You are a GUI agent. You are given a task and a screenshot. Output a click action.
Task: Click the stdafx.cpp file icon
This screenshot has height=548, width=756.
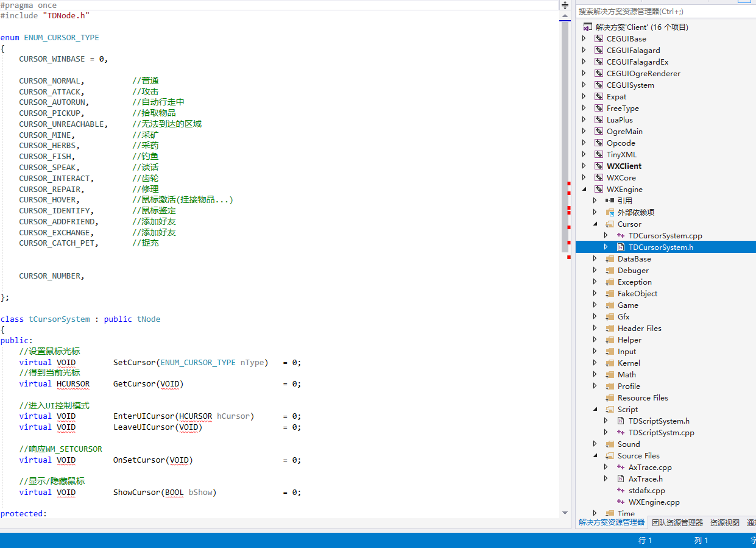click(621, 490)
